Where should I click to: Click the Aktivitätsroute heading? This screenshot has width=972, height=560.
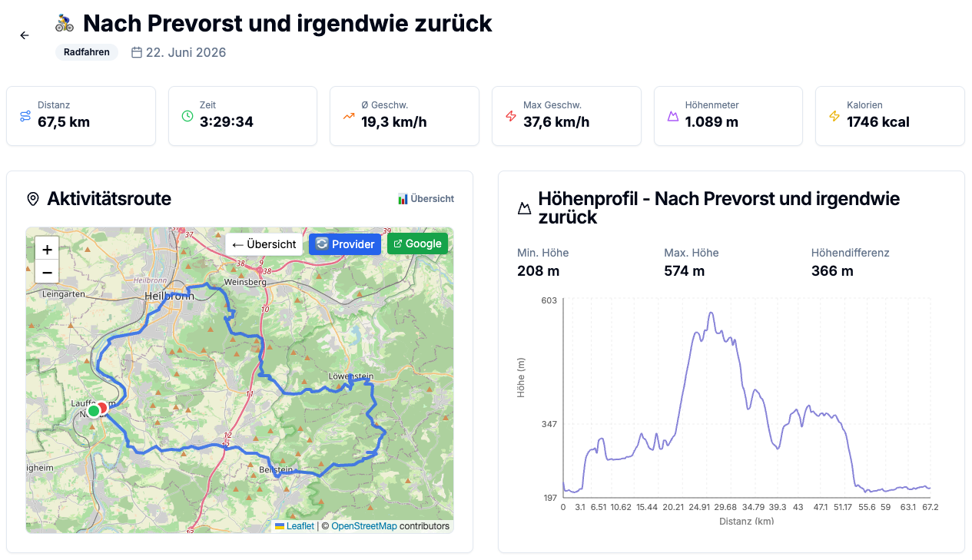(x=109, y=199)
